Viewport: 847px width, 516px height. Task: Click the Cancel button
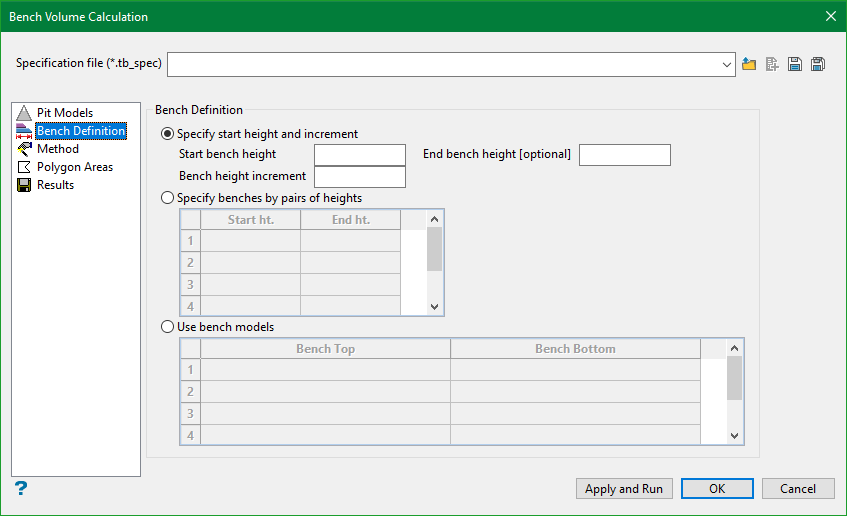click(x=797, y=489)
